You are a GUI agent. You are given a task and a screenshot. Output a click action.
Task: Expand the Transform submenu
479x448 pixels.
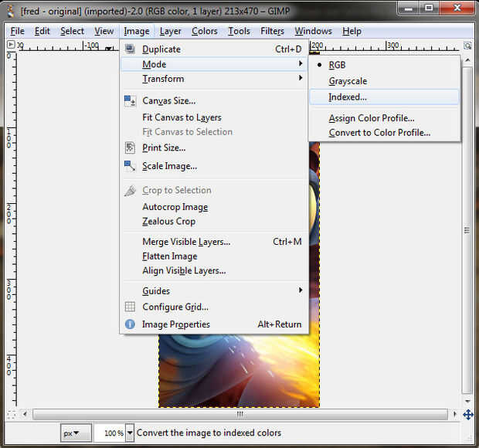pos(214,79)
